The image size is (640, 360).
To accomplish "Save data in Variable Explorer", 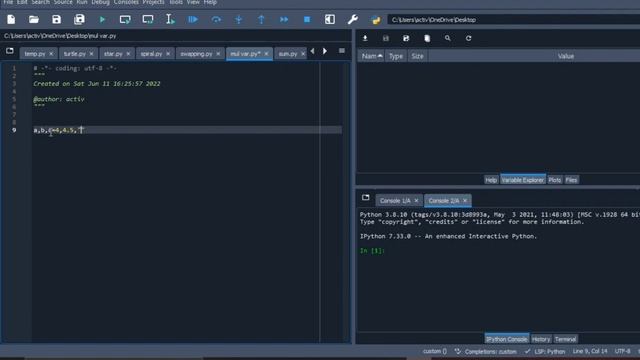I will (386, 38).
